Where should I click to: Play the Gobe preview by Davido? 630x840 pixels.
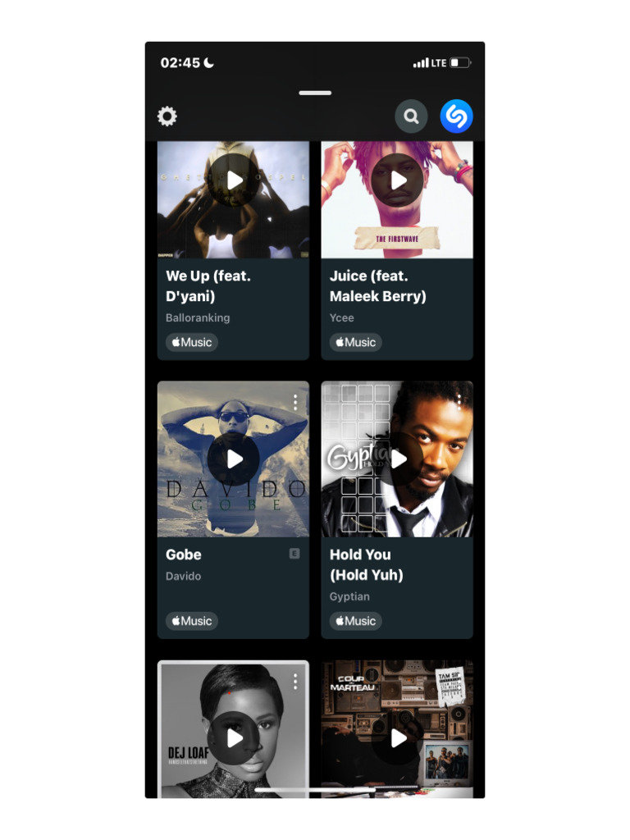(x=234, y=459)
